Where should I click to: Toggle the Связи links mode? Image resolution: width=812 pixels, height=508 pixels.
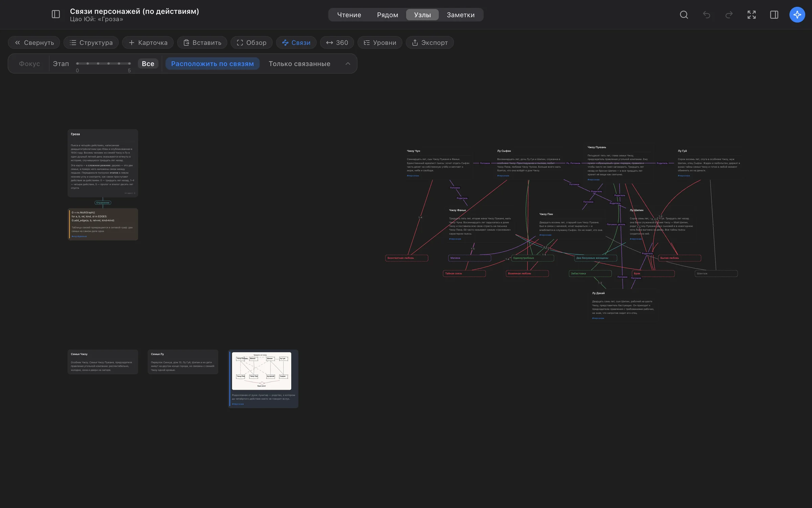point(296,43)
